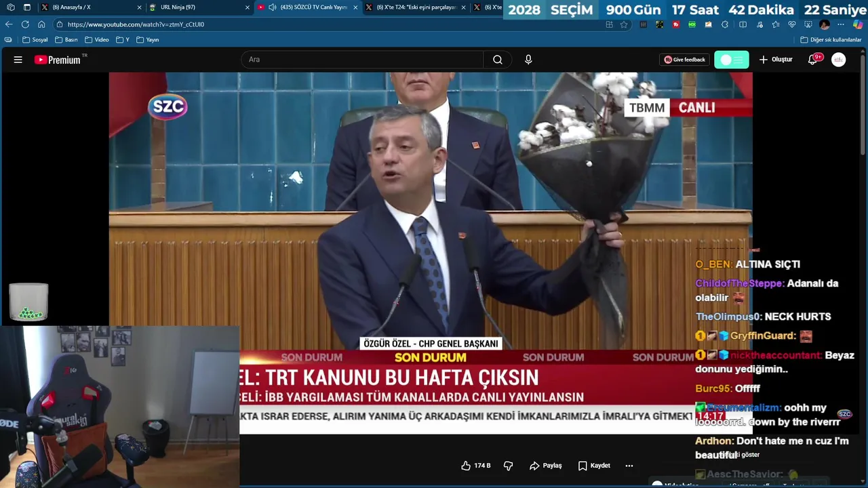Open the tab actions icon beside workspaces
The image size is (868, 488).
click(x=27, y=7)
